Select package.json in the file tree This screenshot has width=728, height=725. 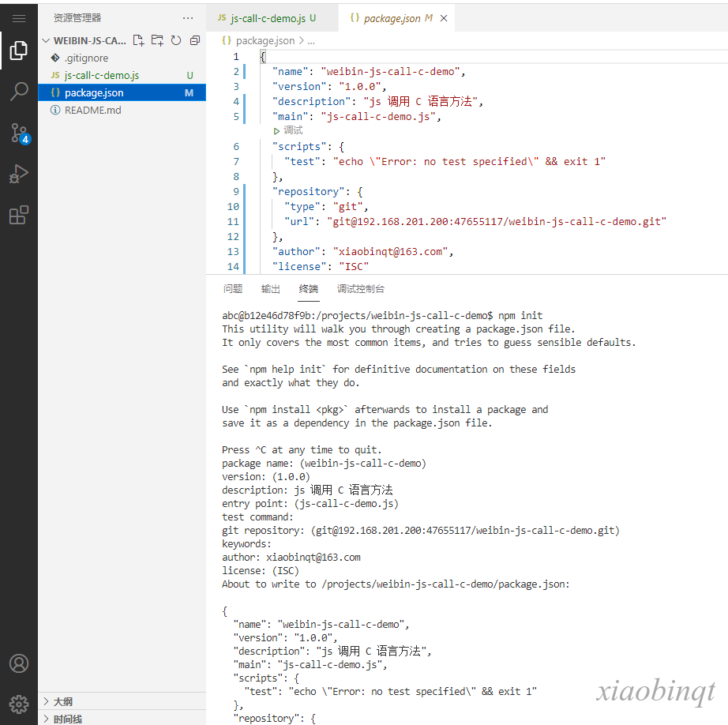pyautogui.click(x=122, y=93)
